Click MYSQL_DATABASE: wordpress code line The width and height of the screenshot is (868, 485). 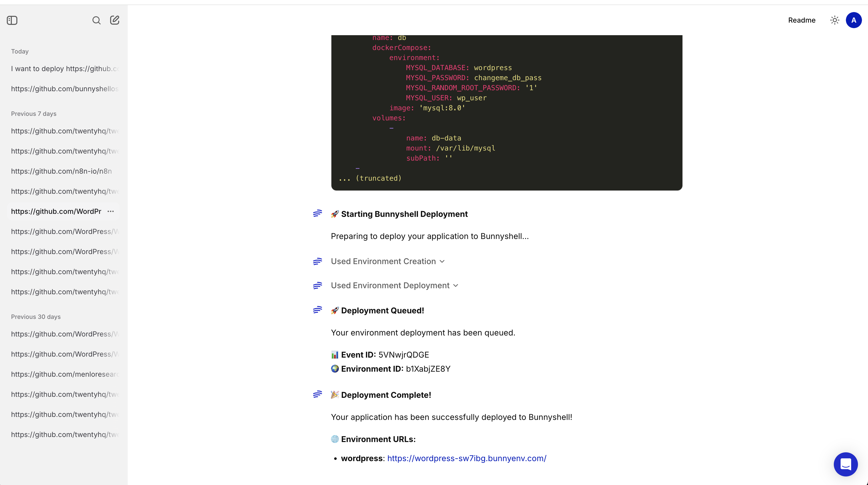459,68
